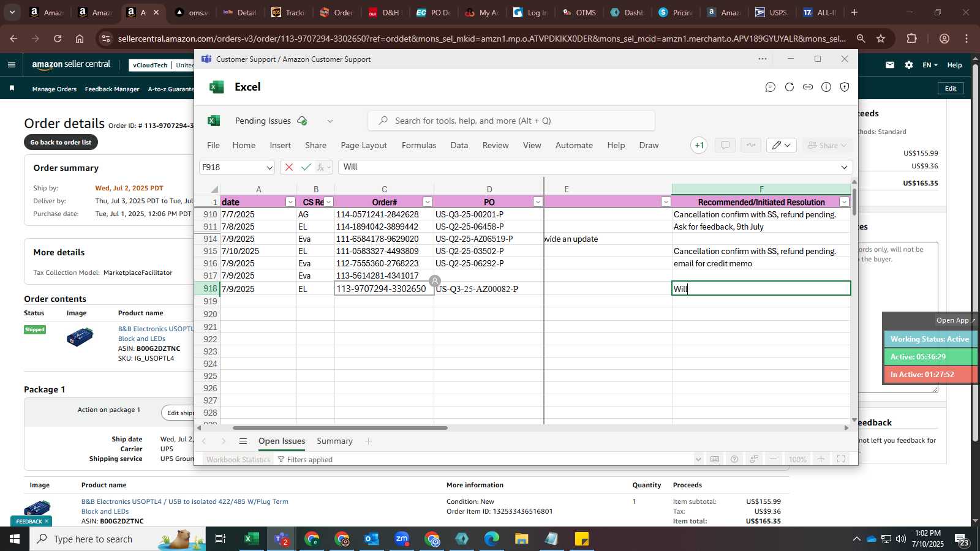Cancel cell entry with the red X
The image size is (980, 551).
click(289, 167)
